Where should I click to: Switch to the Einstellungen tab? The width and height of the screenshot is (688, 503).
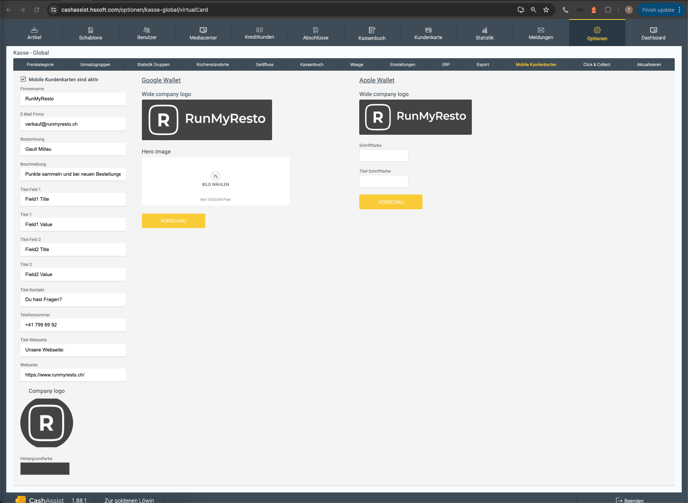coord(403,65)
